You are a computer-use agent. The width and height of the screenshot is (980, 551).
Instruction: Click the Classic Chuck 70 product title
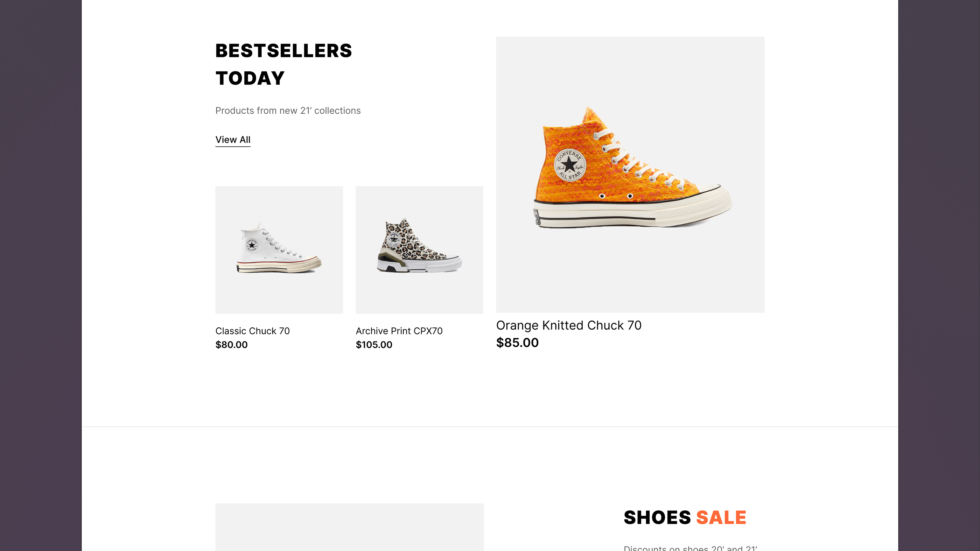tap(252, 331)
